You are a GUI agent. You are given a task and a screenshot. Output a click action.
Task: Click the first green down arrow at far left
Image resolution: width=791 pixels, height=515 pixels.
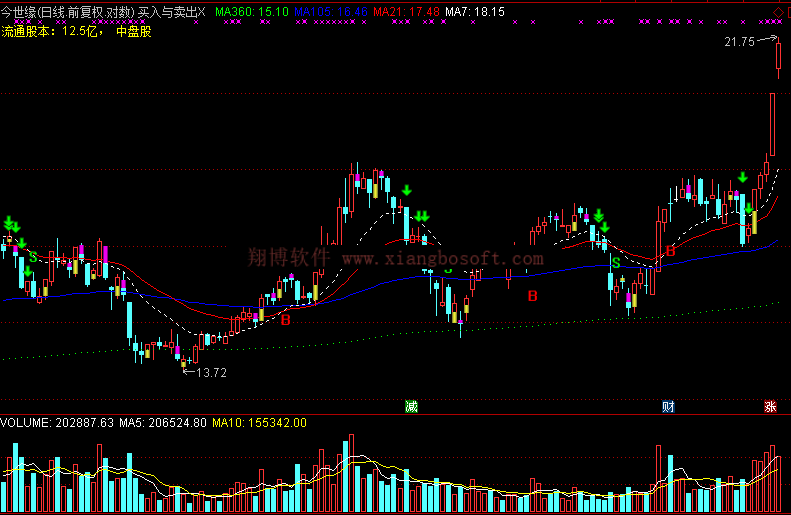[9, 222]
